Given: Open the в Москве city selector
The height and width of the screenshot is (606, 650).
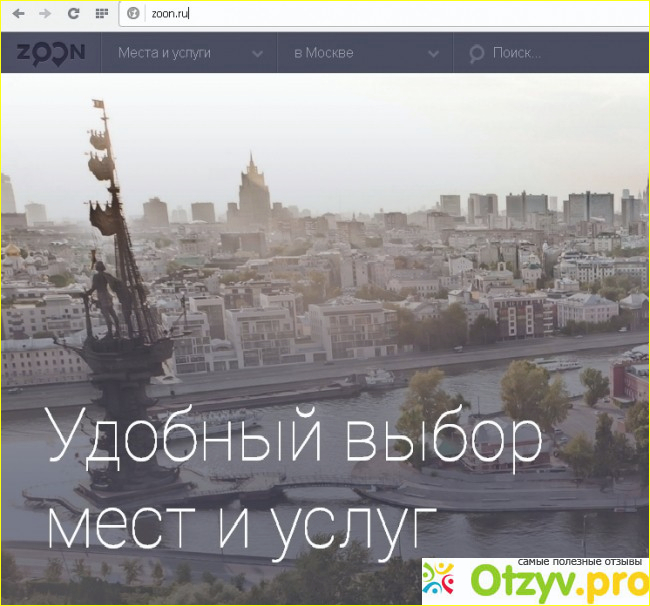Looking at the screenshot, I should click(323, 53).
